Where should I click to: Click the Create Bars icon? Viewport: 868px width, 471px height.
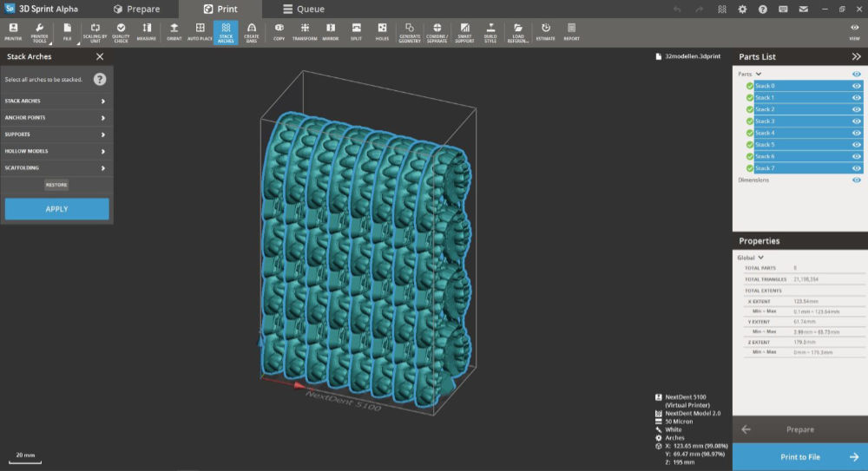[x=252, y=32]
